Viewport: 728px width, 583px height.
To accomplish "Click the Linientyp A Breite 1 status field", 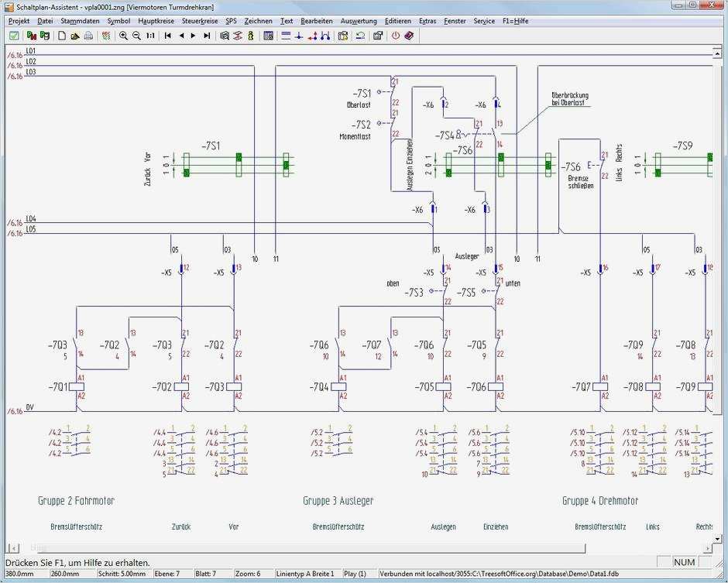I will [307, 574].
